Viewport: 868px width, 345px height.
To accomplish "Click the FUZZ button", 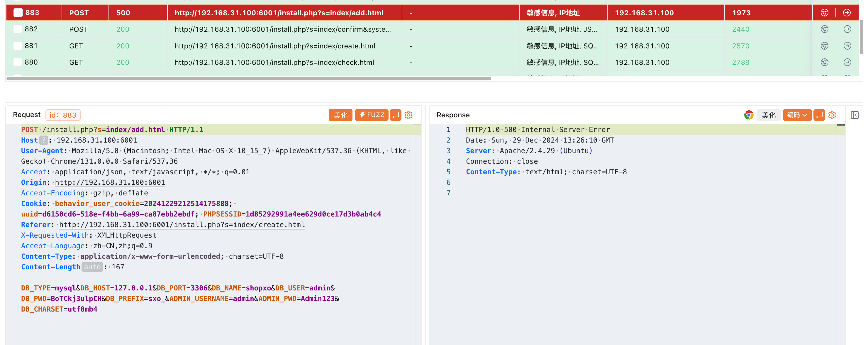I will (x=371, y=115).
